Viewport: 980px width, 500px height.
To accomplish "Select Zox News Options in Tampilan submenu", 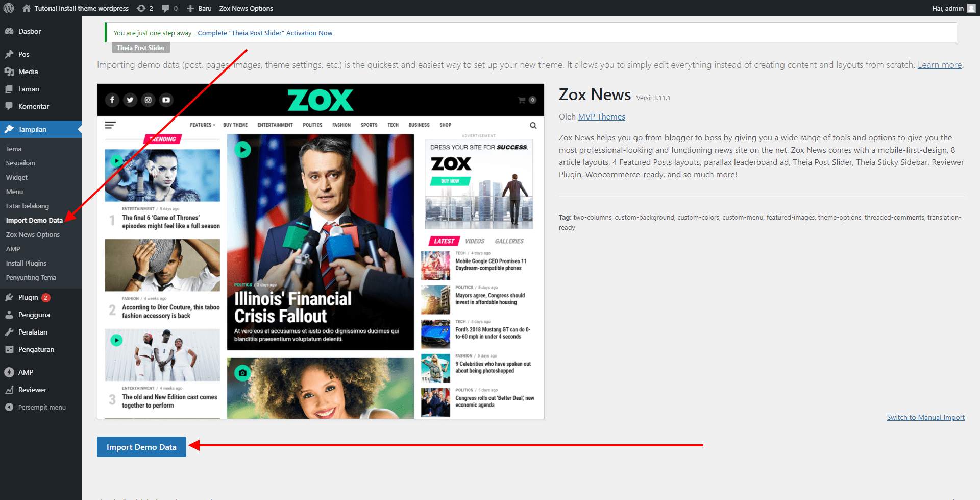I will [33, 234].
